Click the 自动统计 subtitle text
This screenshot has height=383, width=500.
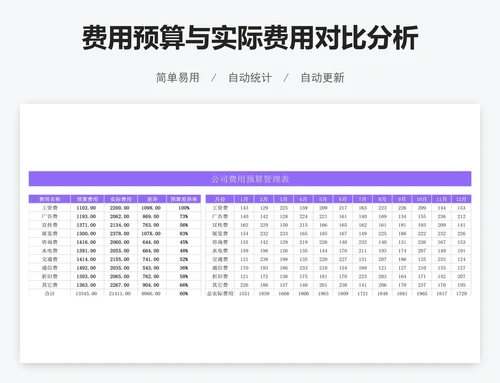(250, 78)
